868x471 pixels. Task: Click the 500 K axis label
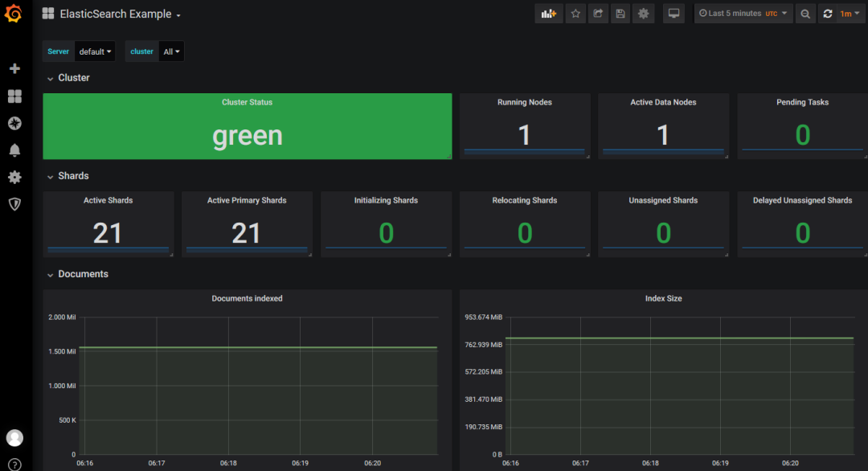pos(68,420)
